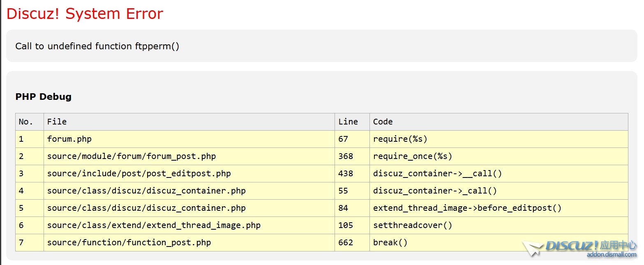Select 'source/module/forum/forum_post.php' cell
The height and width of the screenshot is (265, 644).
pyautogui.click(x=189, y=157)
